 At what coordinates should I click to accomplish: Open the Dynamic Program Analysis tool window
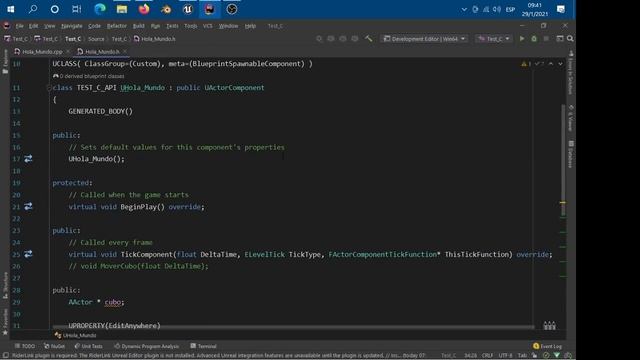pyautogui.click(x=147, y=346)
